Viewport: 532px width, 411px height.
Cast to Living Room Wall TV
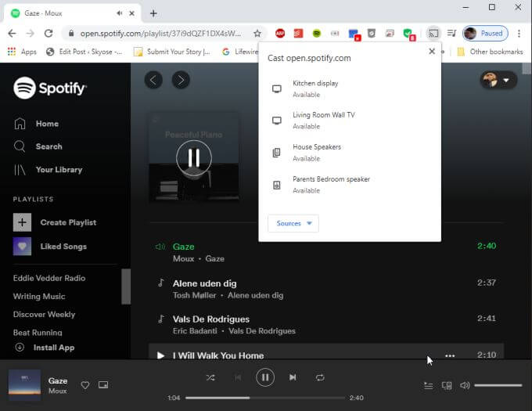(350, 121)
